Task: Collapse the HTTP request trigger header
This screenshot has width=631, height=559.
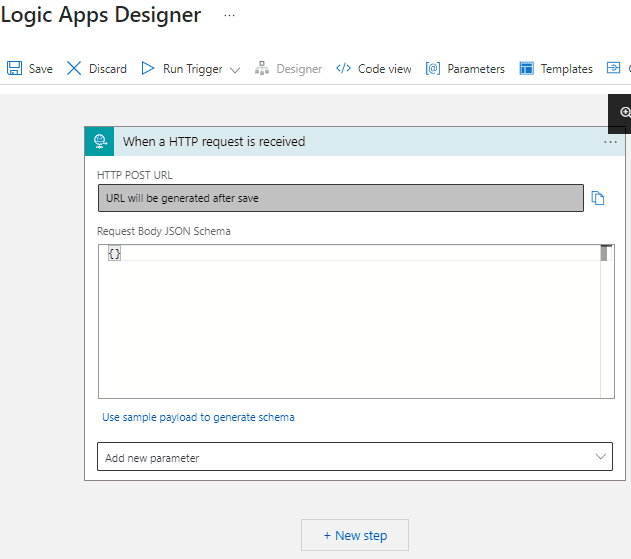Action: 355,141
